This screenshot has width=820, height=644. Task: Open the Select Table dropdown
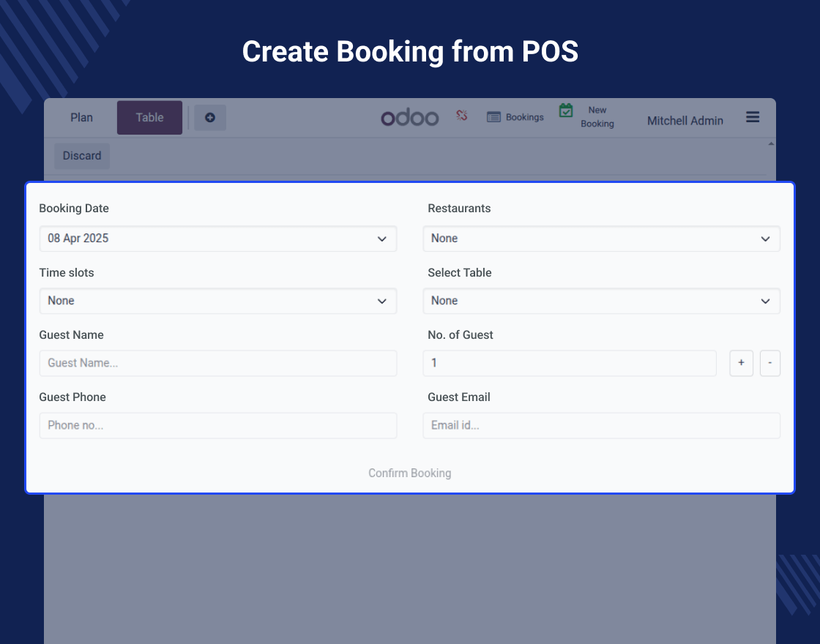click(x=601, y=301)
